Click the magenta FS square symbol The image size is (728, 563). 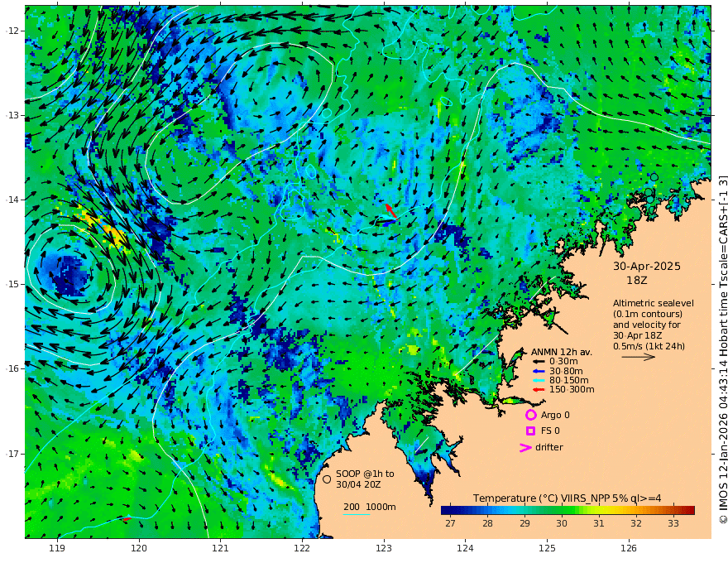point(530,431)
